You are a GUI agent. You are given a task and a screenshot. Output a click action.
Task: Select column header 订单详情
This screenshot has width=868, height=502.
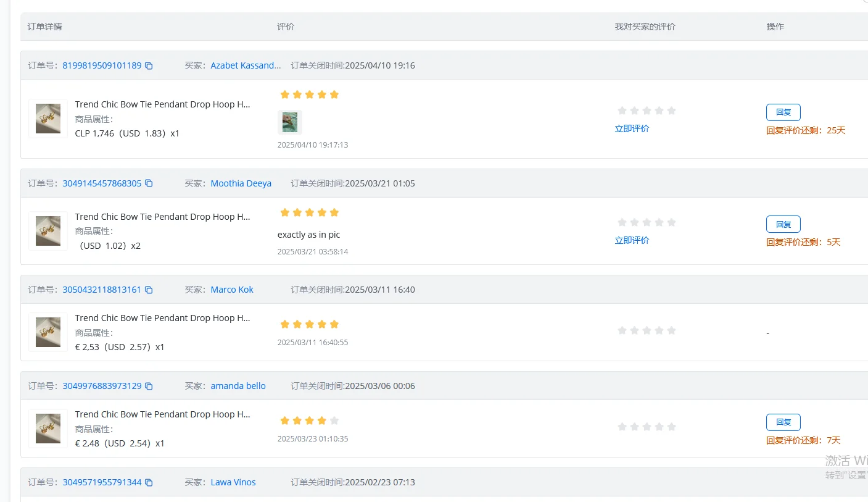44,27
